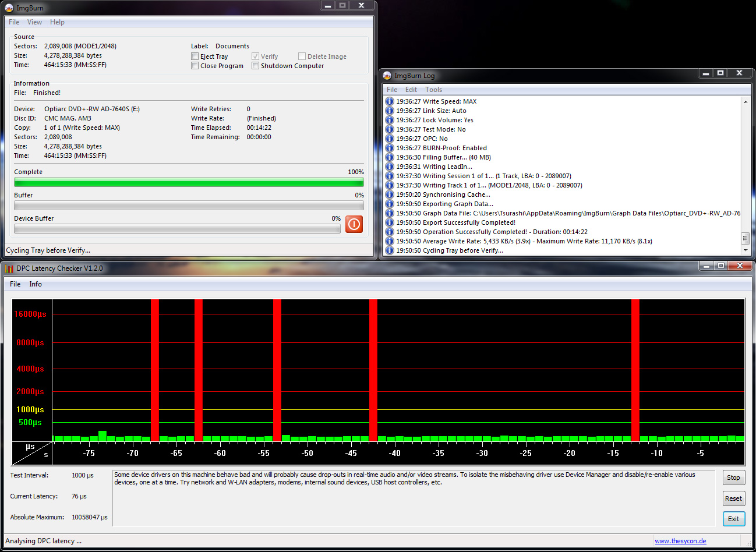
Task: Click the info icon beside 'Synchronising Cache...'
Action: click(390, 194)
